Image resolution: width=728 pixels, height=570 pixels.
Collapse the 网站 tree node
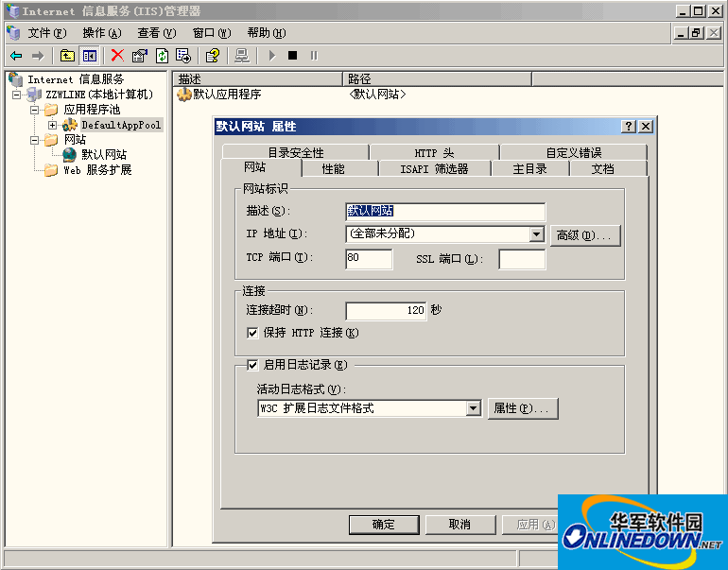point(34,140)
